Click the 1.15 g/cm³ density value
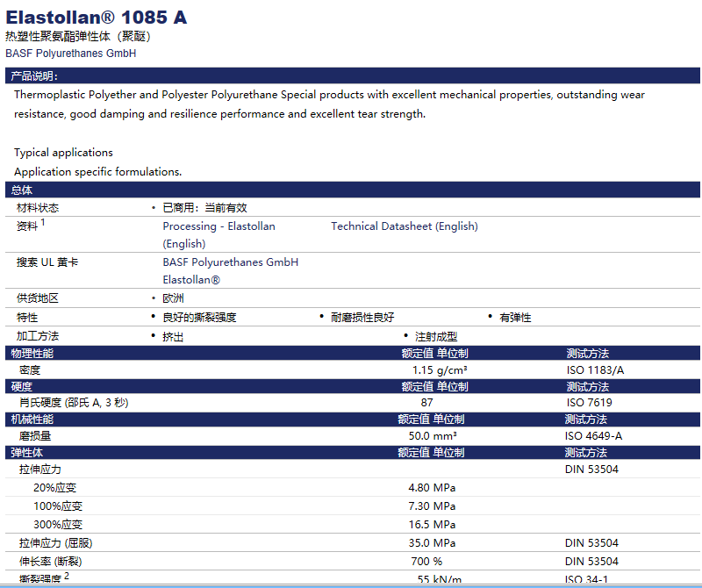 [x=440, y=369]
